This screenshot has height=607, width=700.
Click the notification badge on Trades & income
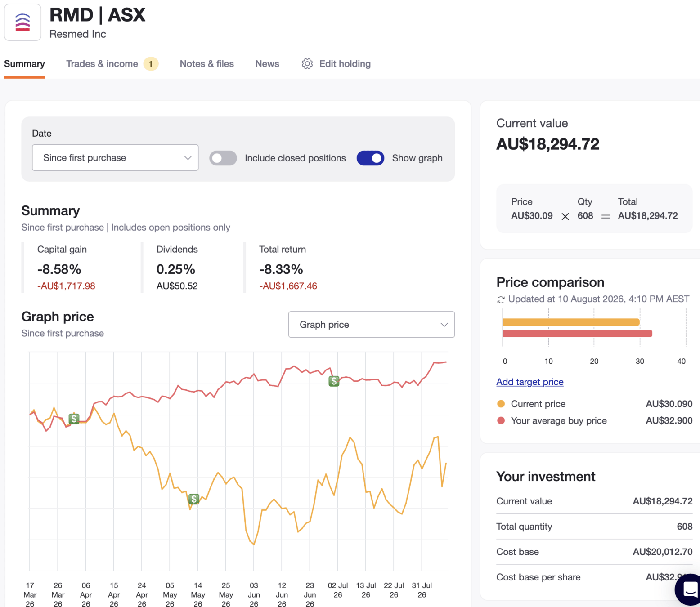[x=151, y=64]
